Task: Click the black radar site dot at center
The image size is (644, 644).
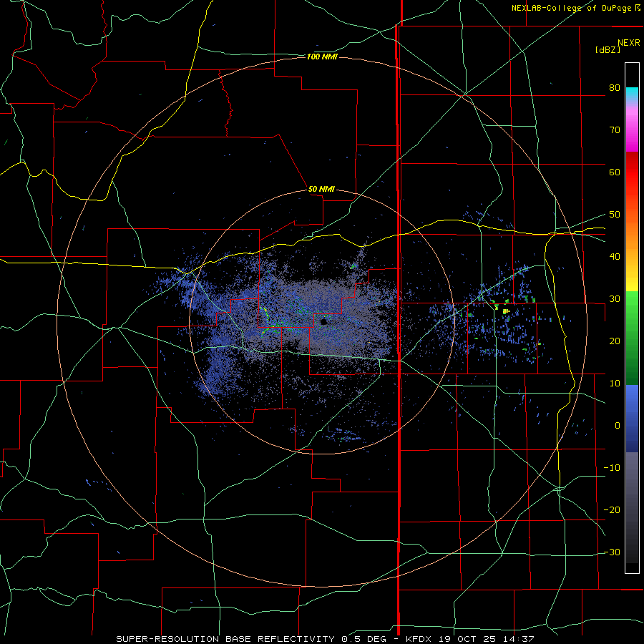Action: tap(323, 321)
